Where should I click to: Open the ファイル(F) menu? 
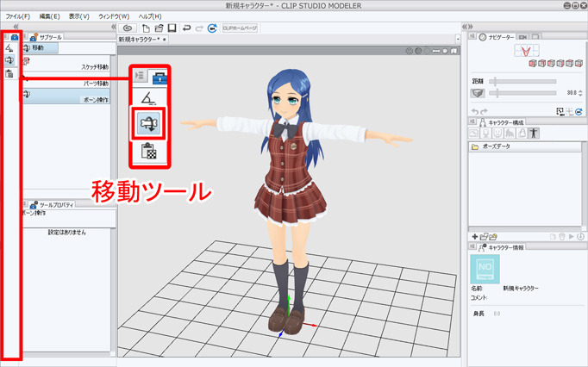click(17, 16)
